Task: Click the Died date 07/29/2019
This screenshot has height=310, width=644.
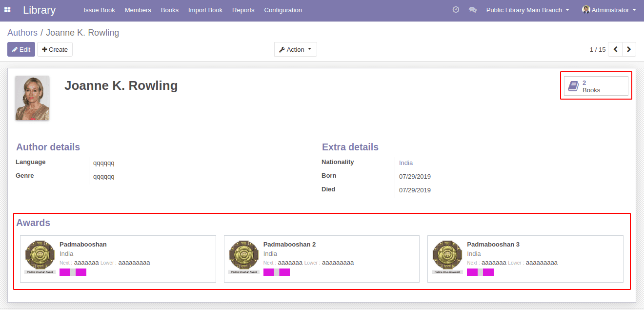Action: [415, 190]
